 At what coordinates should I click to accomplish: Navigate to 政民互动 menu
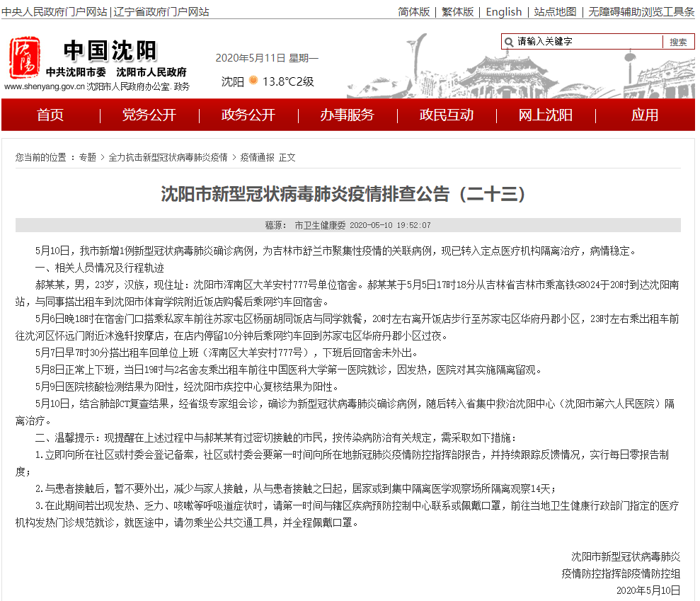click(446, 115)
